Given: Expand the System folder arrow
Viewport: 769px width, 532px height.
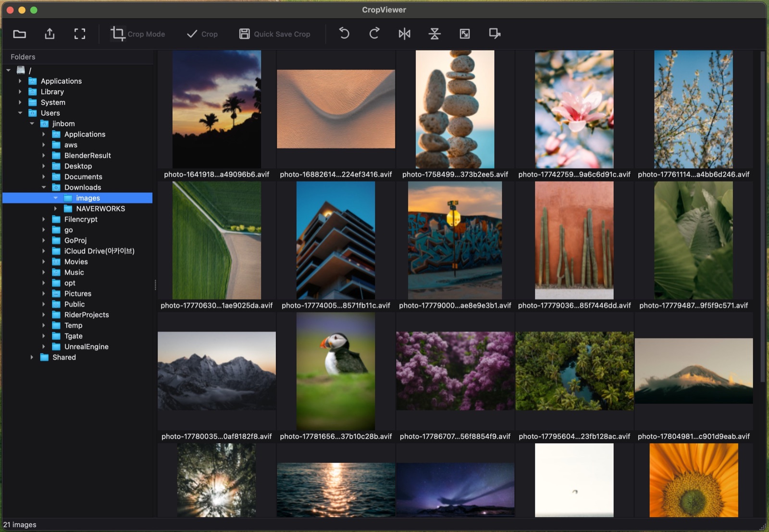Looking at the screenshot, I should [x=20, y=102].
